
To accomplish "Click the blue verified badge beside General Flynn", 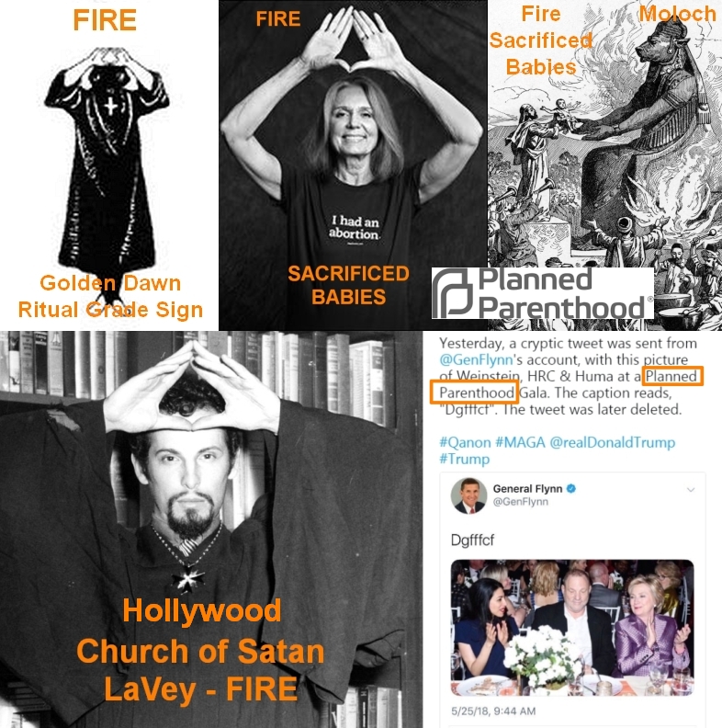I will click(x=571, y=488).
